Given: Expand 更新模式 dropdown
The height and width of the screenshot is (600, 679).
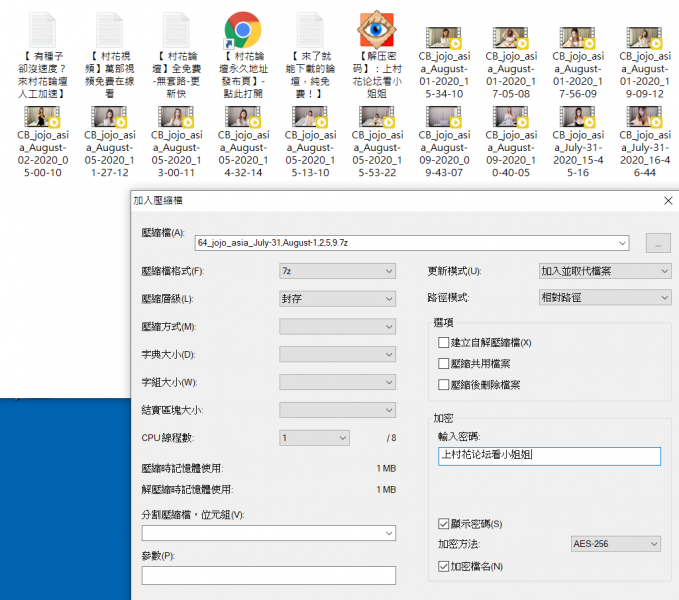Looking at the screenshot, I should [x=604, y=271].
